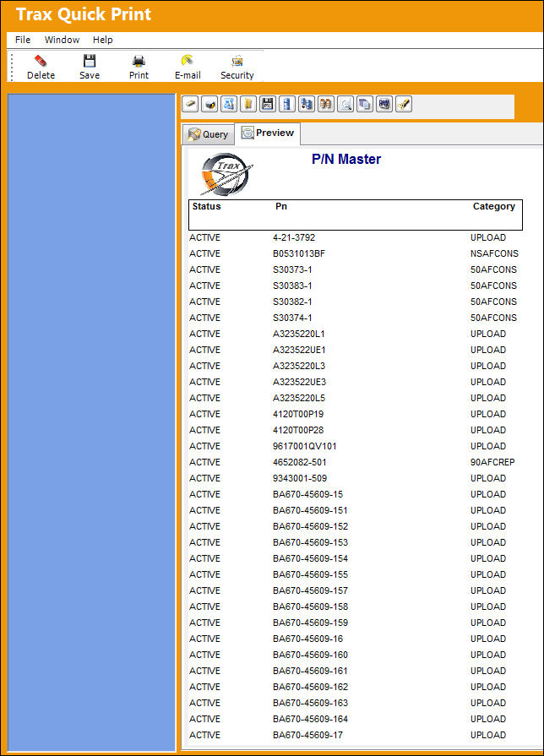544x756 pixels.
Task: Select the Preview tab
Action: click(x=268, y=133)
